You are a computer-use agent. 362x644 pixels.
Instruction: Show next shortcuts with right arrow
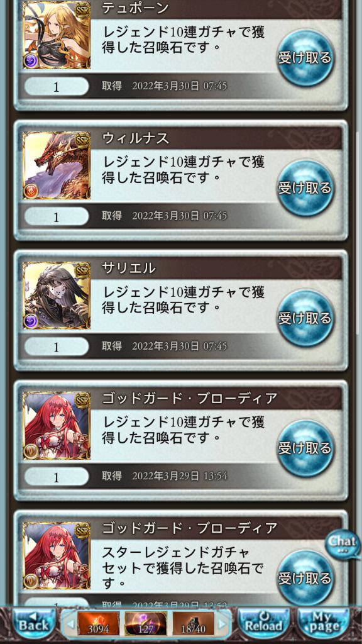pos(222,625)
